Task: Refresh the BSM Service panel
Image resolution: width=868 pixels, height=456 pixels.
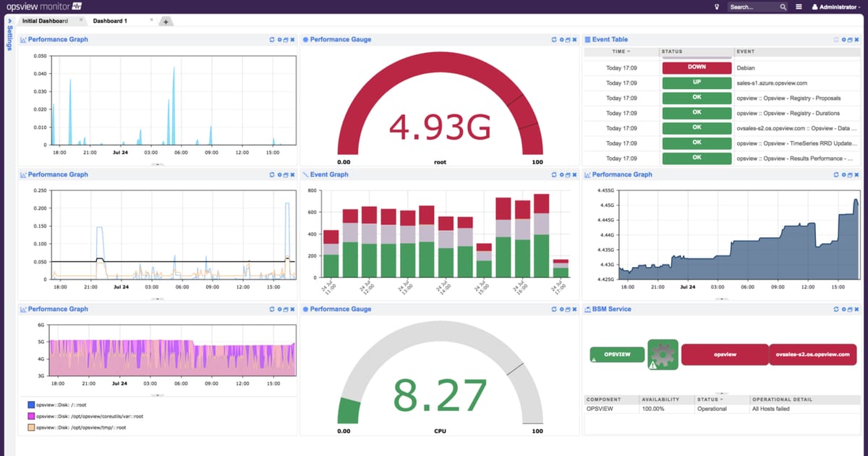Action: tap(835, 309)
